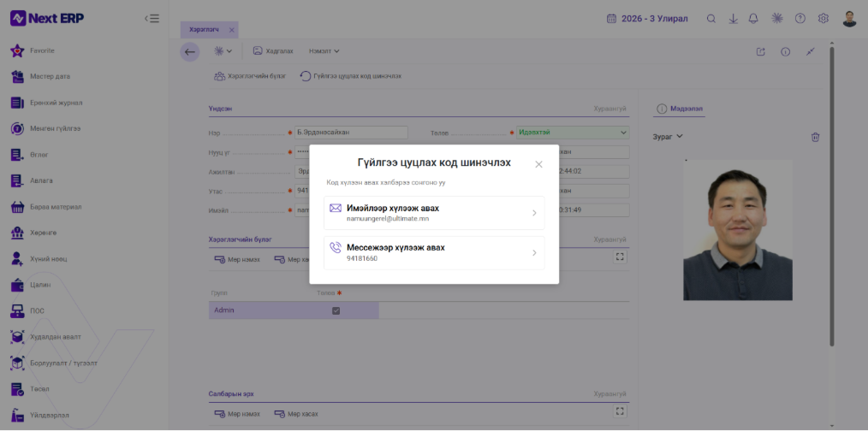This screenshot has height=431, width=868.
Task: Click the vertical scrollbar on right
Action: tap(831, 197)
